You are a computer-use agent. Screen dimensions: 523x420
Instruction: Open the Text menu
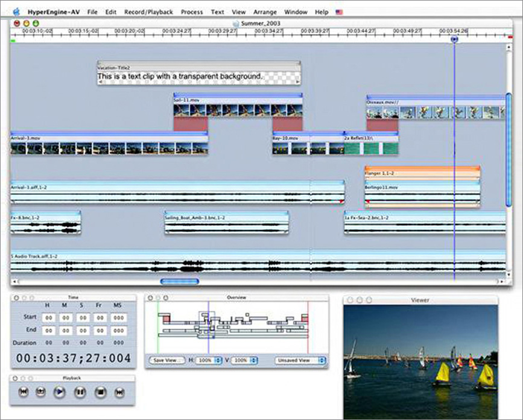pos(218,12)
